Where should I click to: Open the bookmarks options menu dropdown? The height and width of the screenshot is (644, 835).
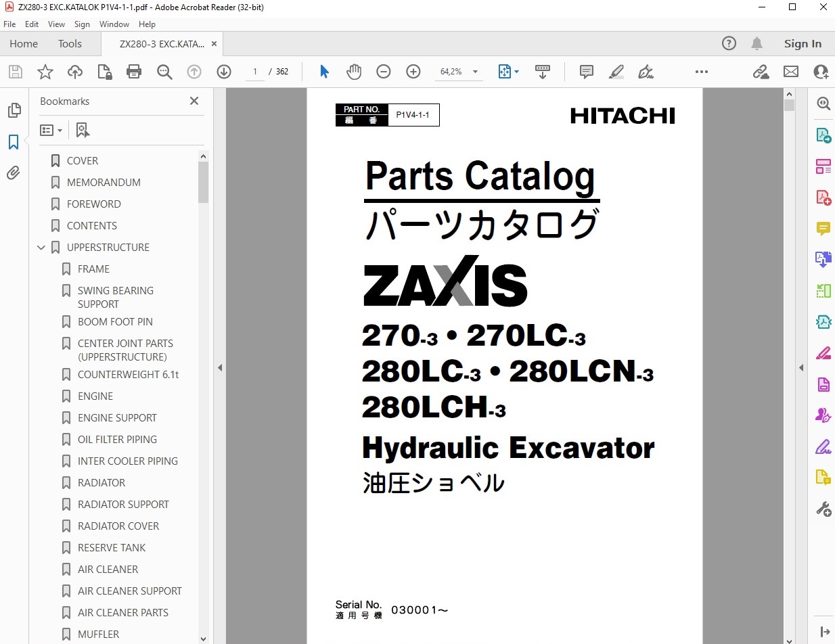51,130
